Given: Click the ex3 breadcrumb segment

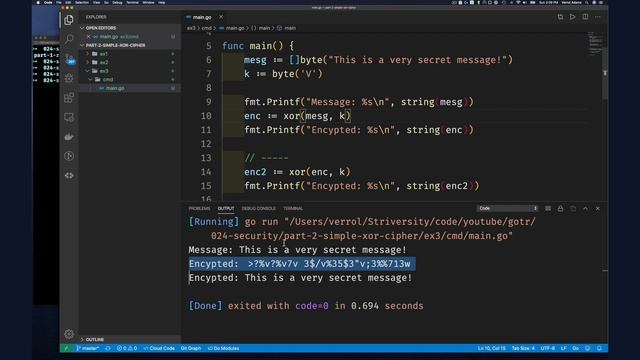Looking at the screenshot, I should (x=191, y=28).
